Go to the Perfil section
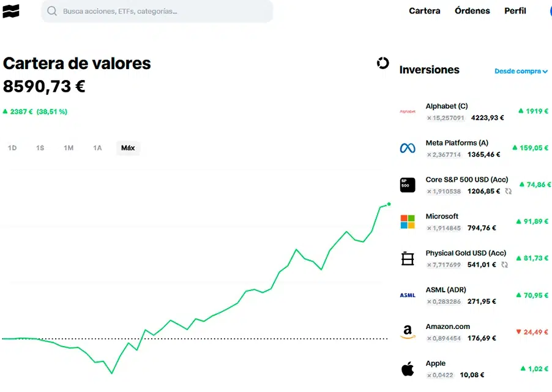This screenshot has width=552, height=392. tap(515, 10)
